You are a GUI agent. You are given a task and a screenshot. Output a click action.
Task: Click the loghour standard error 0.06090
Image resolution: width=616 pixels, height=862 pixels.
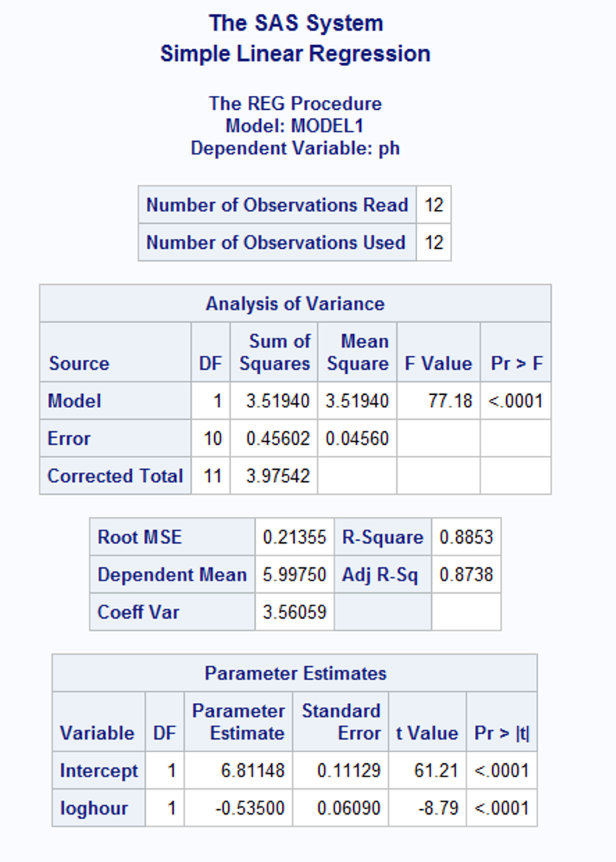(x=349, y=808)
